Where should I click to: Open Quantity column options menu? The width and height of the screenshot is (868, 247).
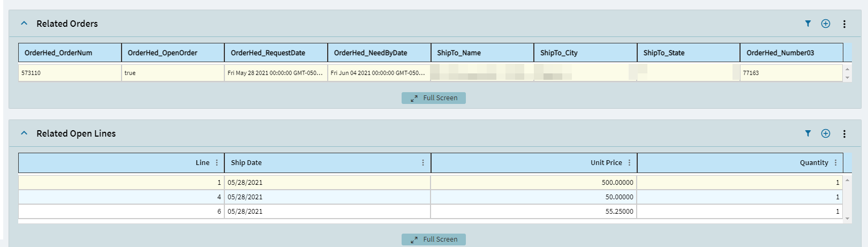coord(835,163)
